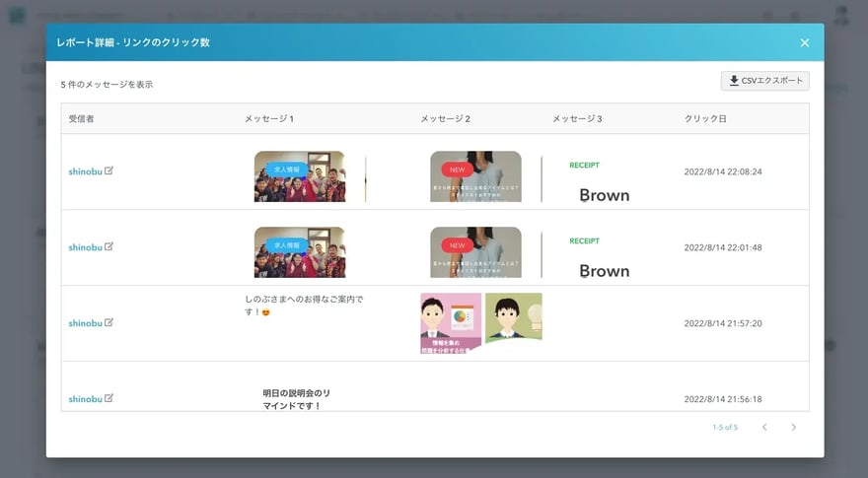Image resolution: width=868 pixels, height=478 pixels.
Task: Click the CSVエクスポート button
Action: (765, 81)
